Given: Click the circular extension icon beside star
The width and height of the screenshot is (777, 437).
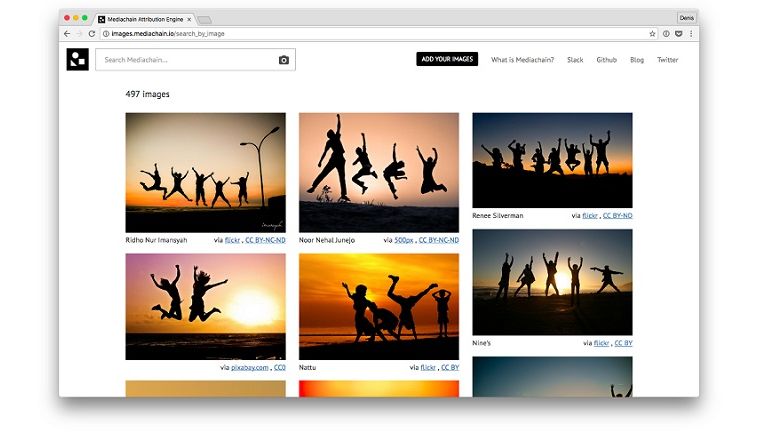Looking at the screenshot, I should [666, 34].
